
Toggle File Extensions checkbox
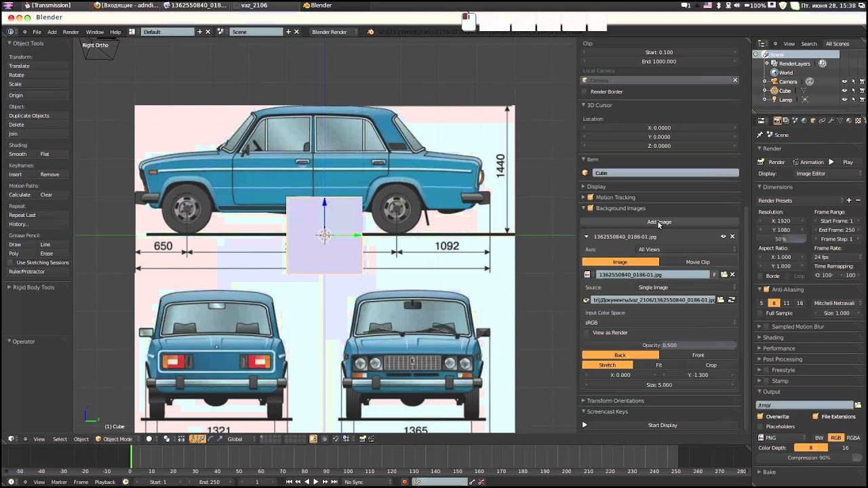pos(816,416)
